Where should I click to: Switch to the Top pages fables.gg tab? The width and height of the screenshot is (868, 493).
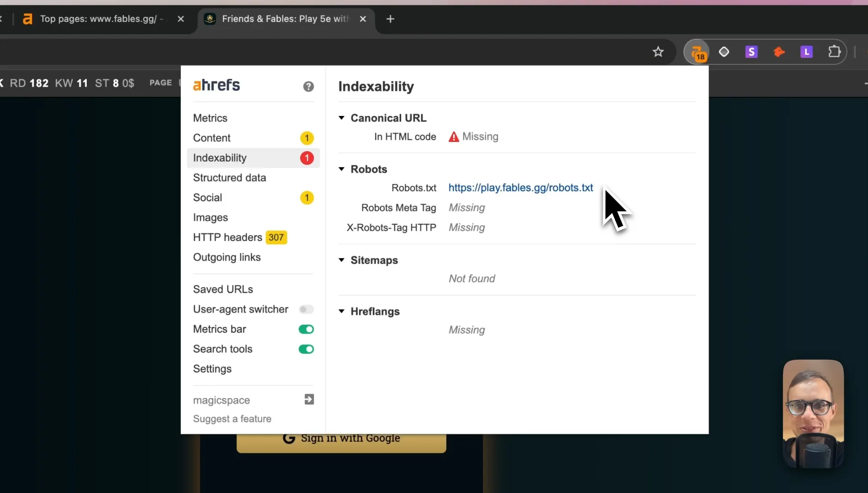coord(102,19)
